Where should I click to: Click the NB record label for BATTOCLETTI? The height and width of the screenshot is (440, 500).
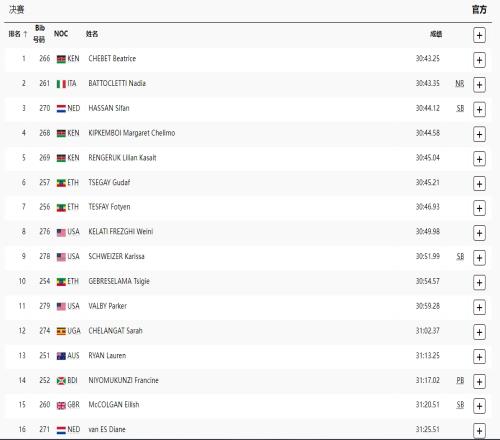pos(460,83)
